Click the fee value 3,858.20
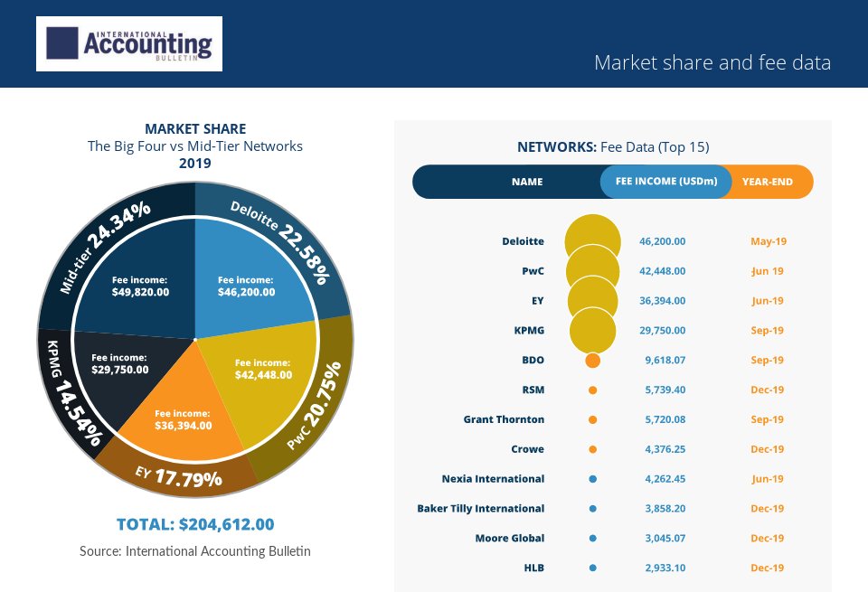The width and height of the screenshot is (868, 592). [665, 509]
